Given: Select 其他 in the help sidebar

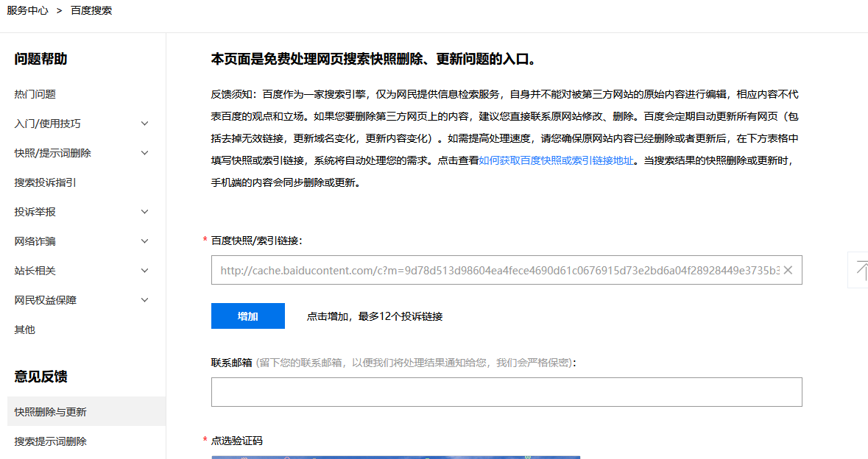Looking at the screenshot, I should click(25, 330).
